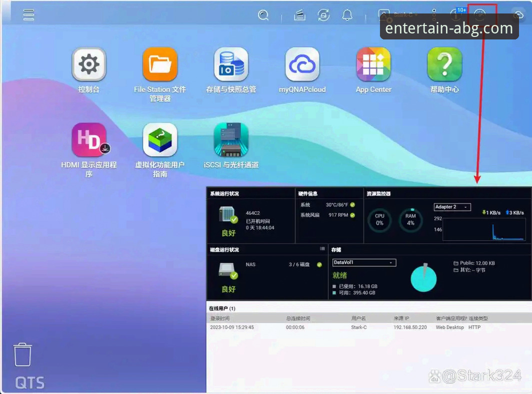Image resolution: width=532 pixels, height=394 pixels.
Task: Open 帮助中心 help center
Action: (444, 64)
